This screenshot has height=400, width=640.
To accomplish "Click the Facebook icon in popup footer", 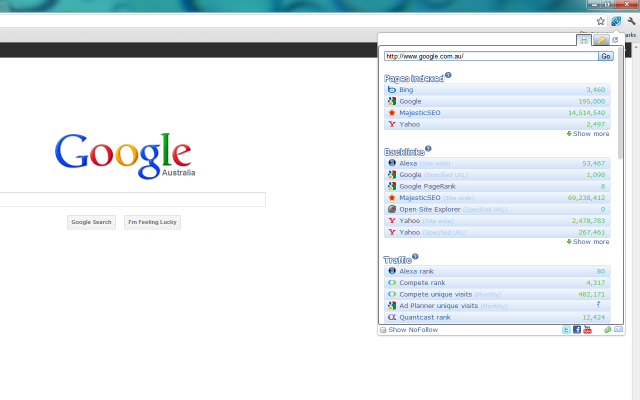I will 577,330.
